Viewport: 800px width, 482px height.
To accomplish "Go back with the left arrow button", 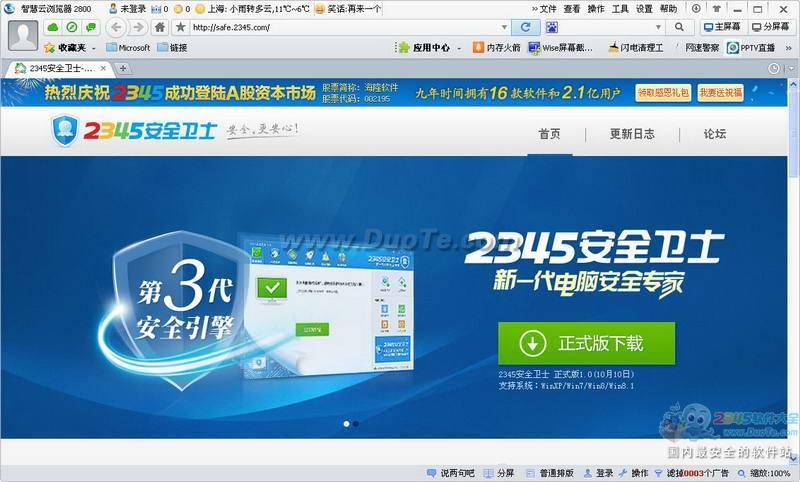I will pyautogui.click(x=116, y=27).
